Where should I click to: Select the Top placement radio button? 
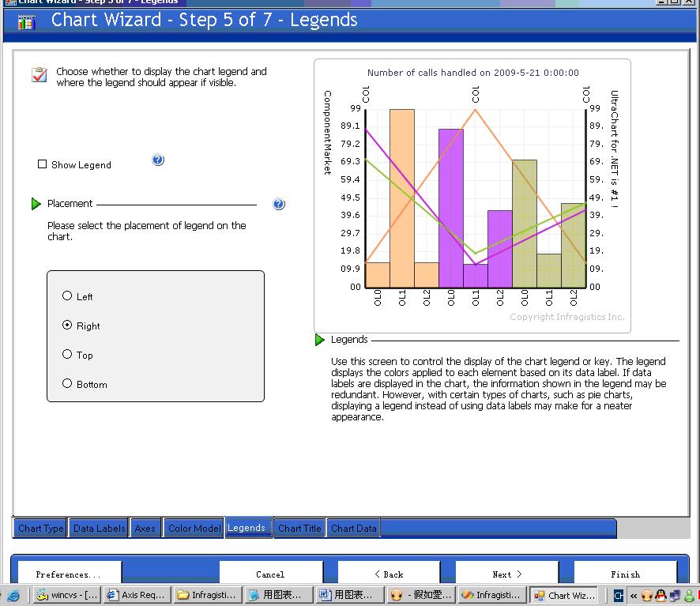click(67, 354)
